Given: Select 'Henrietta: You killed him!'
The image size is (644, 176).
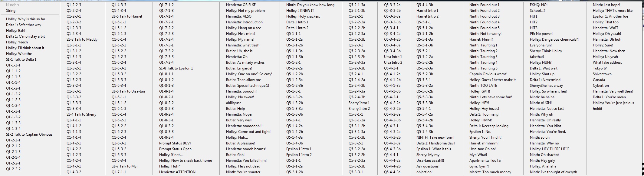Looking at the screenshot, I should (x=246, y=161).
